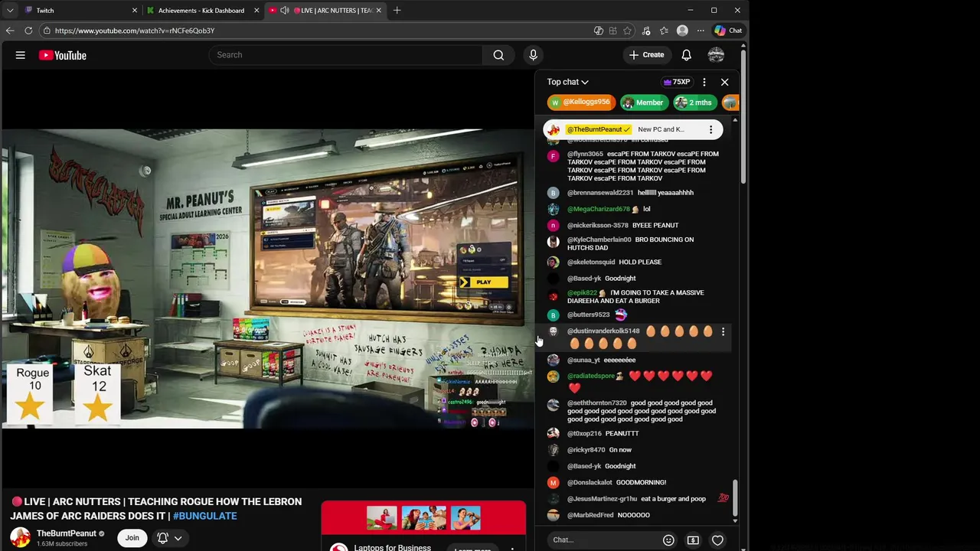Screen dimensions: 980x551
Task: Open the Copilot icon in the address bar
Action: [x=599, y=31]
